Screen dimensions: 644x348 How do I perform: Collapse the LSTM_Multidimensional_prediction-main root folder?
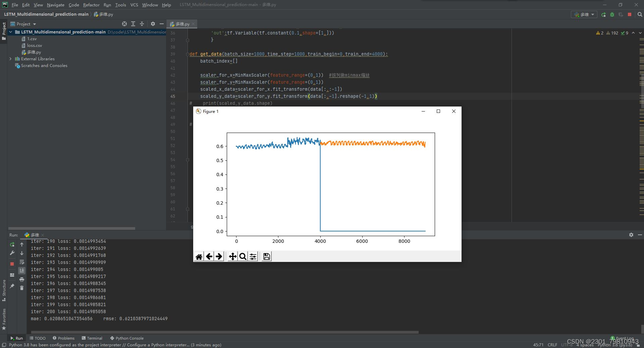(11, 32)
